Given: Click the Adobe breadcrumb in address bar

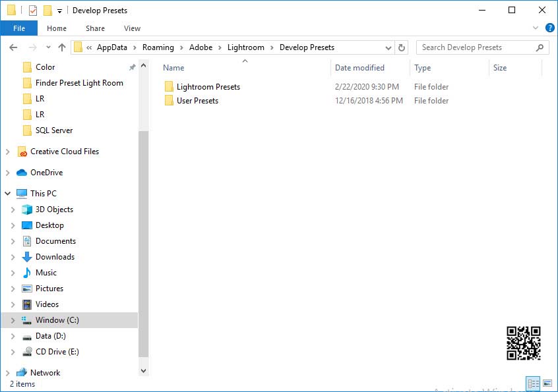Looking at the screenshot, I should pos(201,47).
